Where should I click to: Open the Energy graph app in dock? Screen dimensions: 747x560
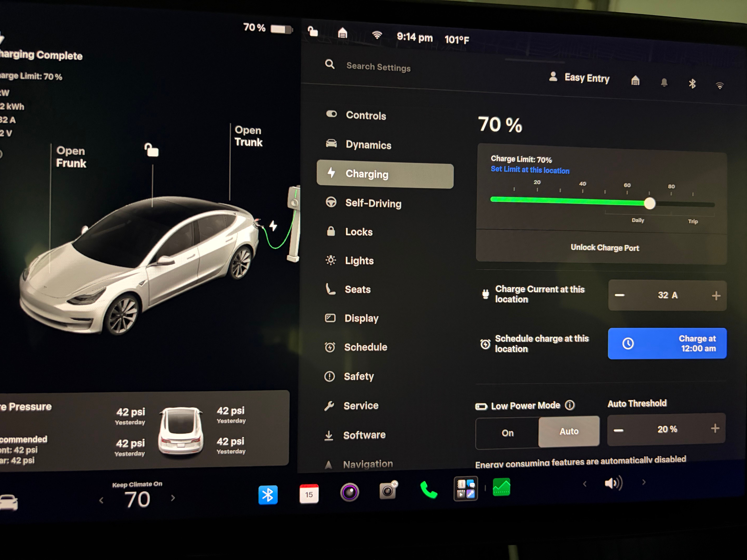502,487
